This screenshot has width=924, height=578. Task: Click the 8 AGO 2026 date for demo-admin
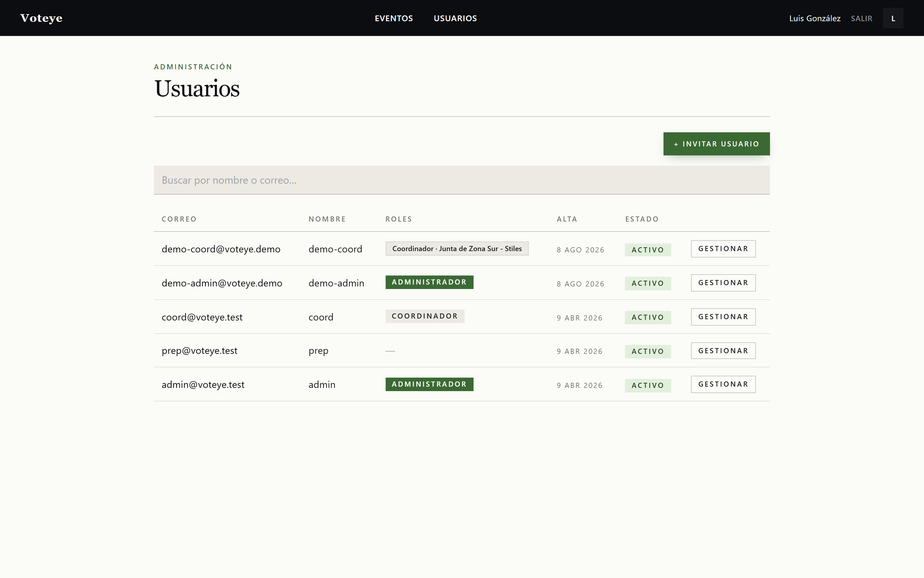pos(580,284)
